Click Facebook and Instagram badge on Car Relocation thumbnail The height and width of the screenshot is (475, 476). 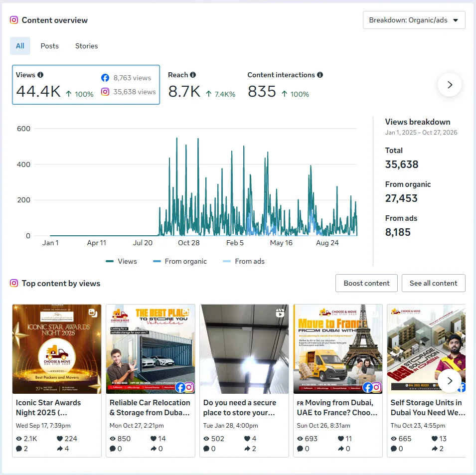185,387
